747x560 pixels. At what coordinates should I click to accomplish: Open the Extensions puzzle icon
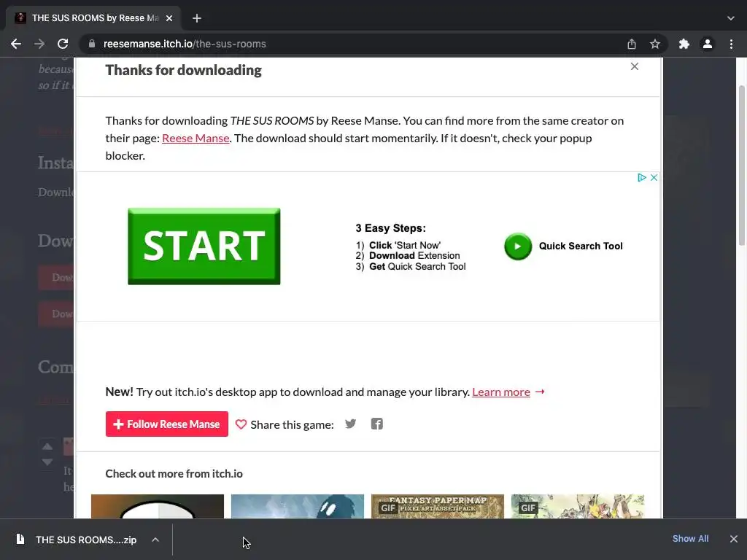point(684,44)
